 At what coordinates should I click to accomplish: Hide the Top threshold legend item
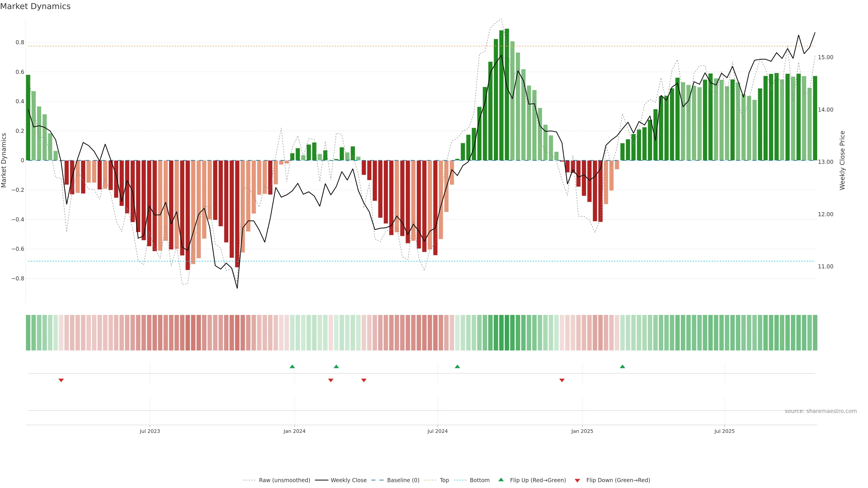pos(444,480)
